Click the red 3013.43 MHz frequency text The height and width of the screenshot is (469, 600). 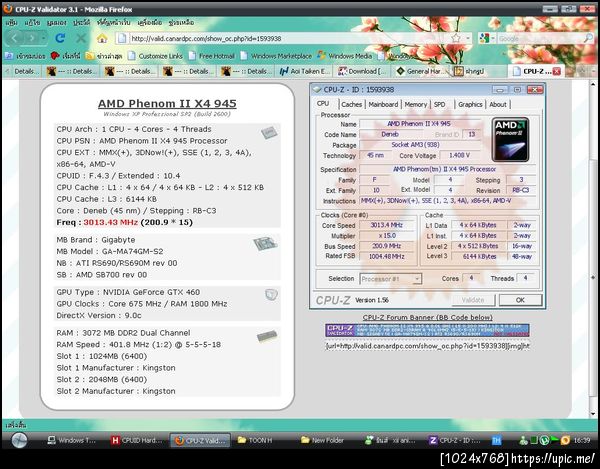111,222
